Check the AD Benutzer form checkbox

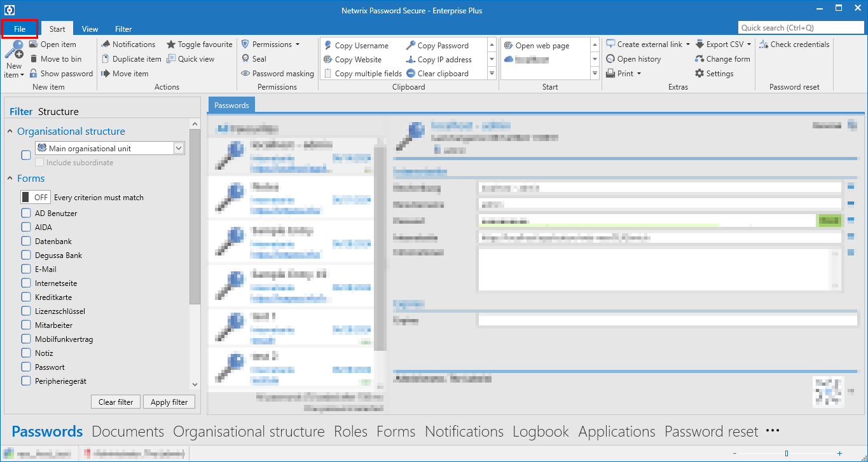point(26,214)
